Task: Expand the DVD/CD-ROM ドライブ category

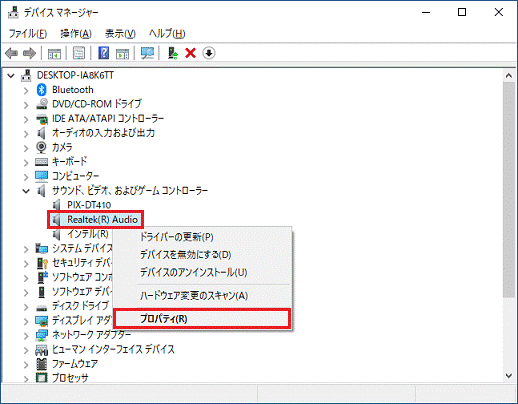Action: click(26, 105)
